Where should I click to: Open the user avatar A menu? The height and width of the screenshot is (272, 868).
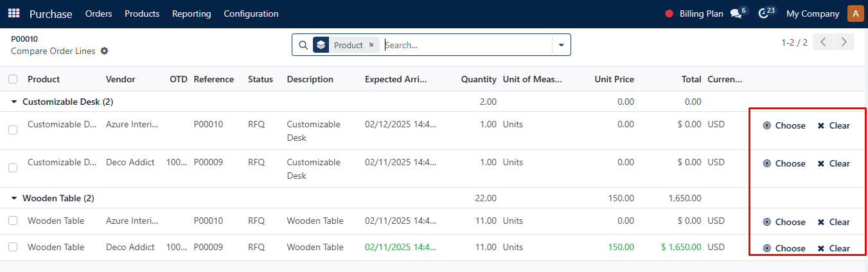855,14
